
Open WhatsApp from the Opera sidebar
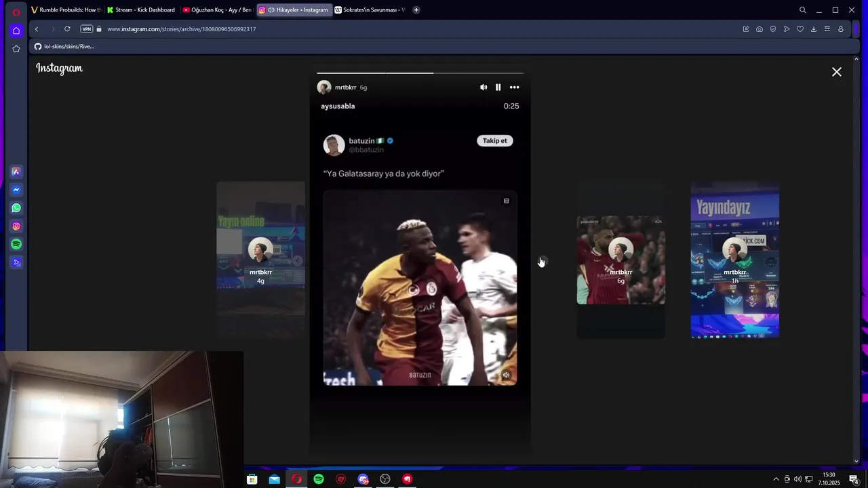point(16,208)
